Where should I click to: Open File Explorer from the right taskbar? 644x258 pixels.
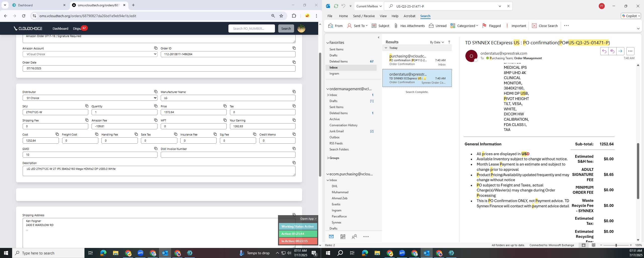tap(377, 253)
